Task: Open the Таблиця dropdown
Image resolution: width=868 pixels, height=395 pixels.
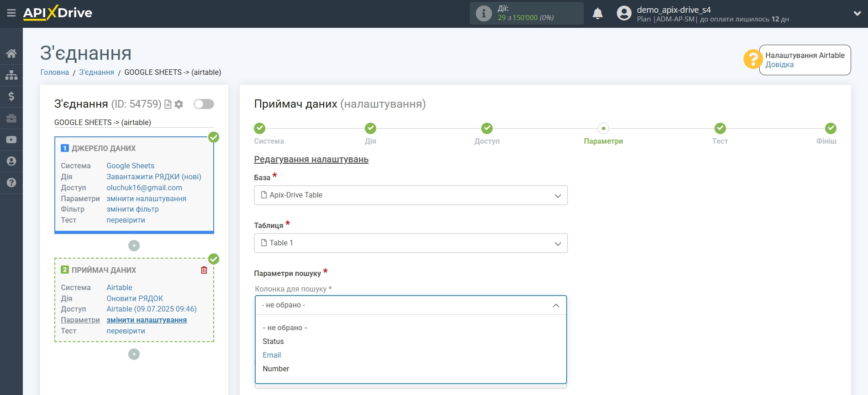Action: [x=410, y=243]
